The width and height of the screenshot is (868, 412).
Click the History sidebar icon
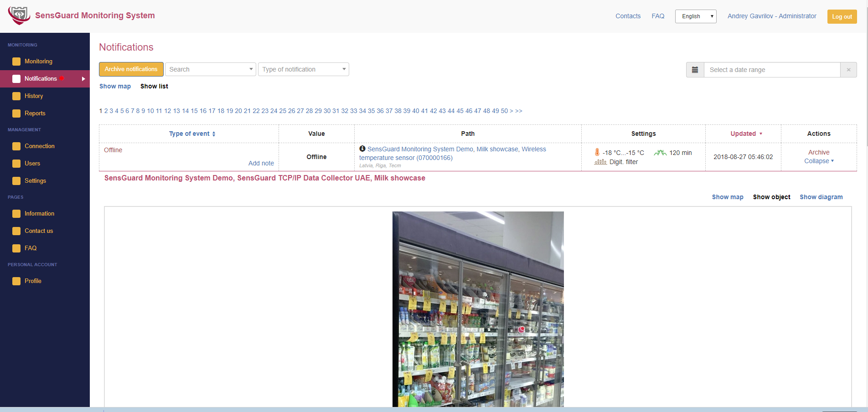[16, 96]
